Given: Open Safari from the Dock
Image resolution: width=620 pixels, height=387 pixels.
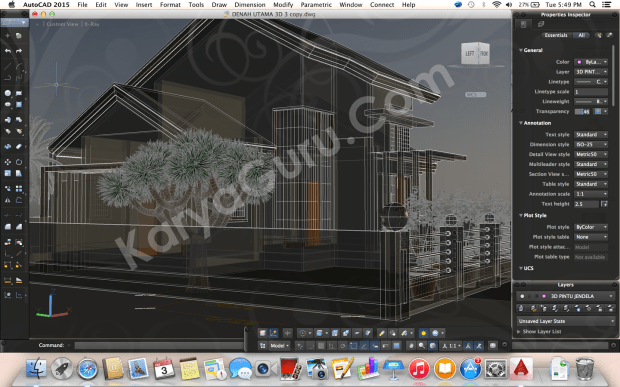Looking at the screenshot, I should click(x=87, y=368).
